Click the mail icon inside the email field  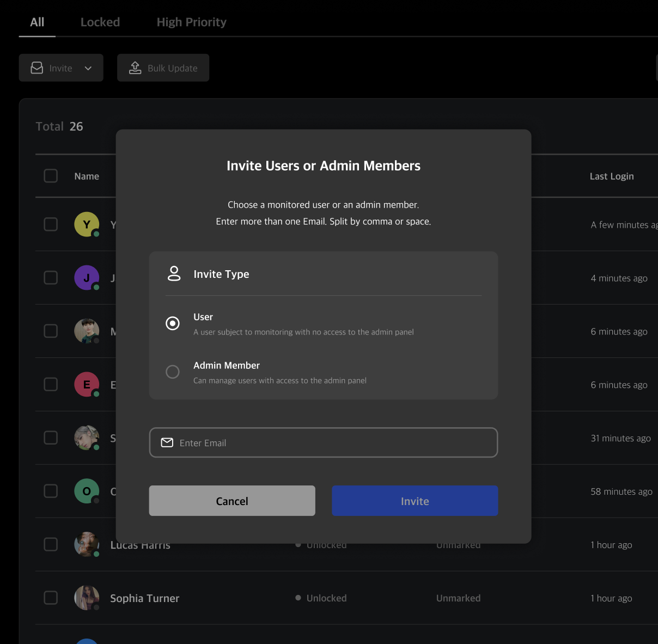tap(167, 442)
